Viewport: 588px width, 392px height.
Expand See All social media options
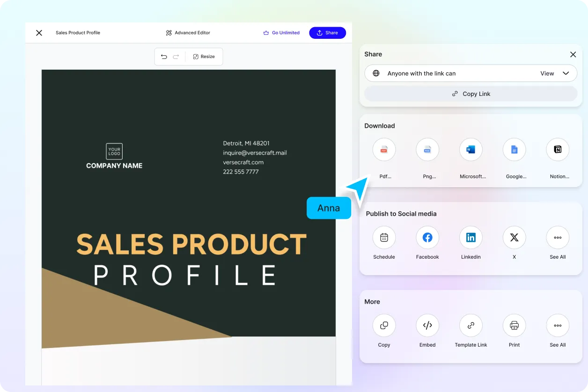[558, 238]
